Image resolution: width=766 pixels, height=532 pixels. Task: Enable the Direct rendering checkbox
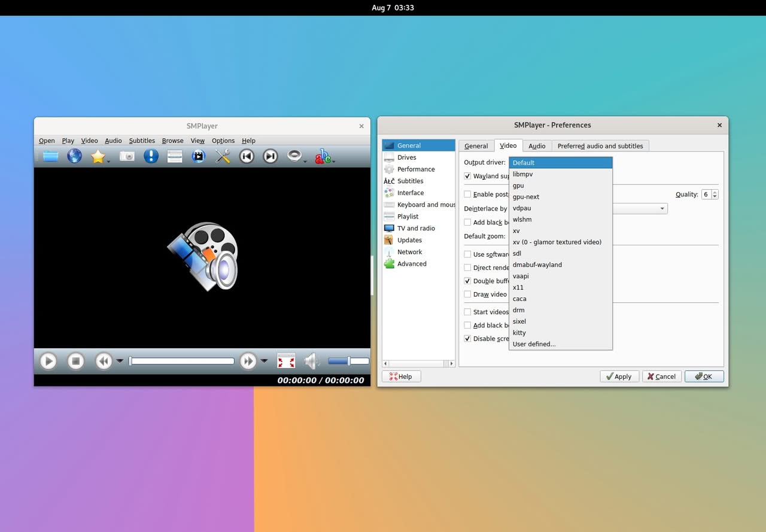468,267
